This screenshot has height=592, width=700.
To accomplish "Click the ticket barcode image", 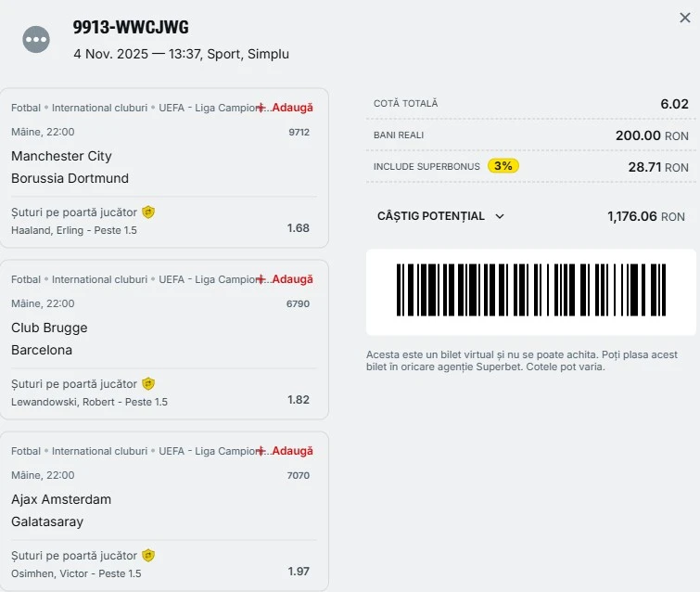I will 530,290.
